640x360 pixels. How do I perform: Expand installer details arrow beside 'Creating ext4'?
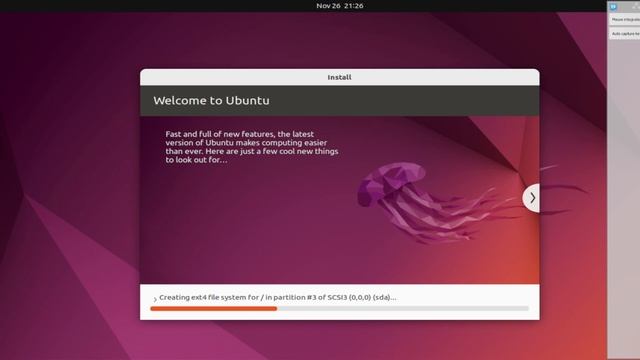click(x=155, y=299)
